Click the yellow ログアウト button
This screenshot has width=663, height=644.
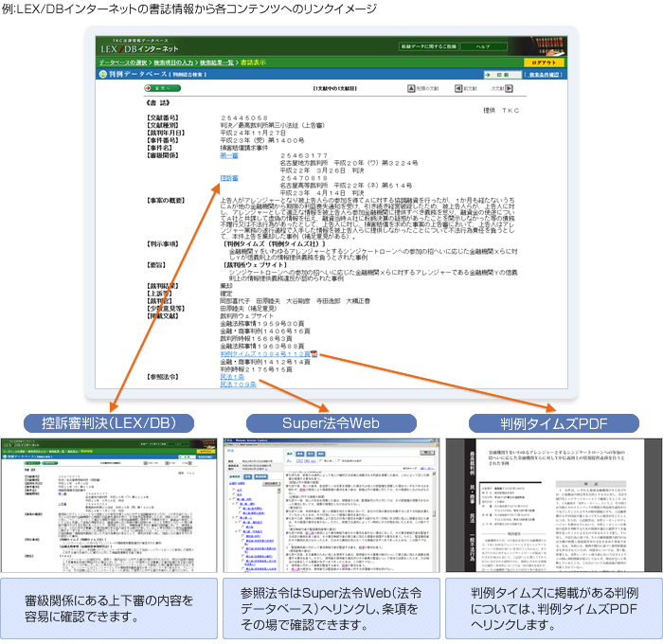pyautogui.click(x=544, y=63)
